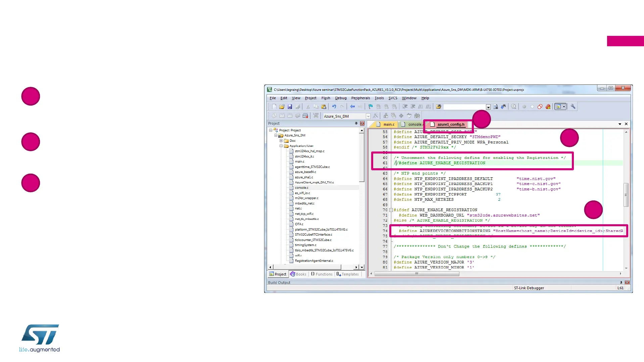Screen dimensions: 644x362
Task: Open Configuration with the wrench icon
Action: coord(573,107)
